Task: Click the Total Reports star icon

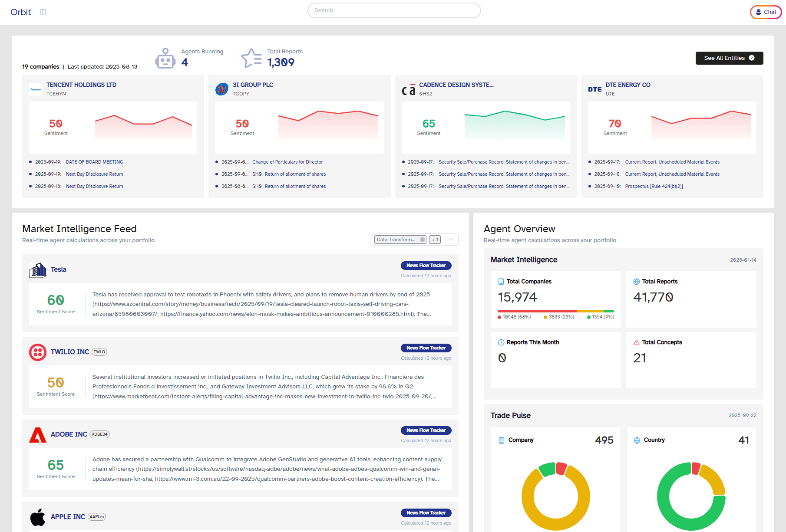Action: 251,58
